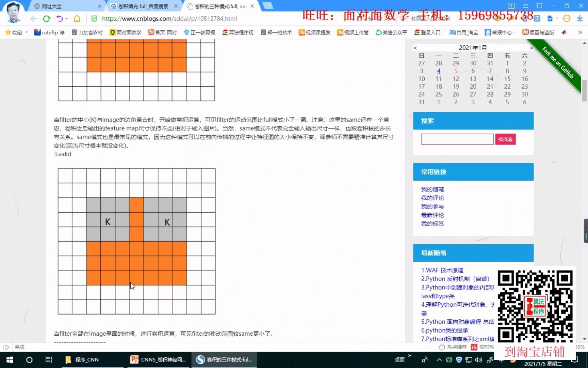Open the skin shirt icon in title bar
The image size is (588, 368).
(x=539, y=6)
